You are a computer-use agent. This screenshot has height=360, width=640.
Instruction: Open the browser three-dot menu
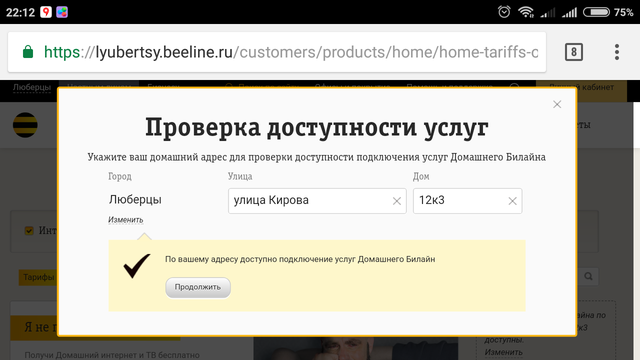[617, 52]
